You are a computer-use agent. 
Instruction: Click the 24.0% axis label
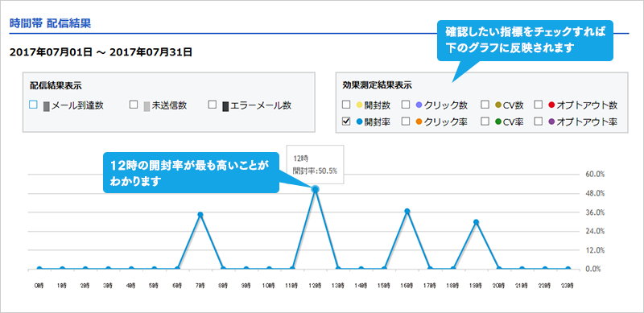click(x=595, y=231)
